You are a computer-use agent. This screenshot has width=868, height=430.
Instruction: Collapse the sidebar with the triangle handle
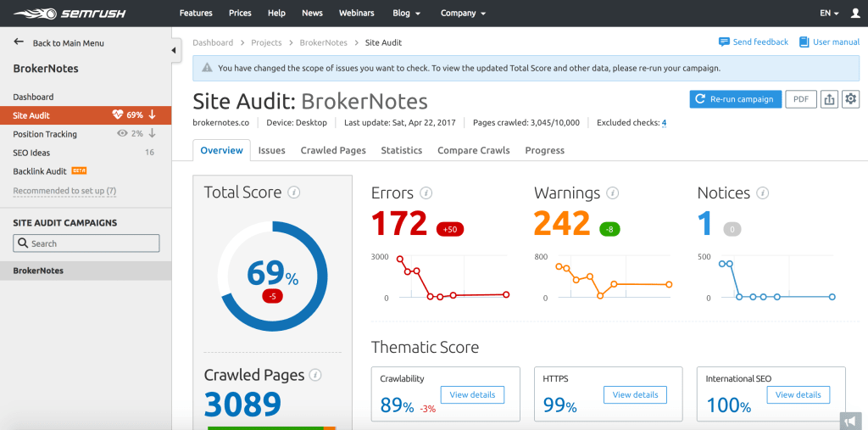pos(173,50)
